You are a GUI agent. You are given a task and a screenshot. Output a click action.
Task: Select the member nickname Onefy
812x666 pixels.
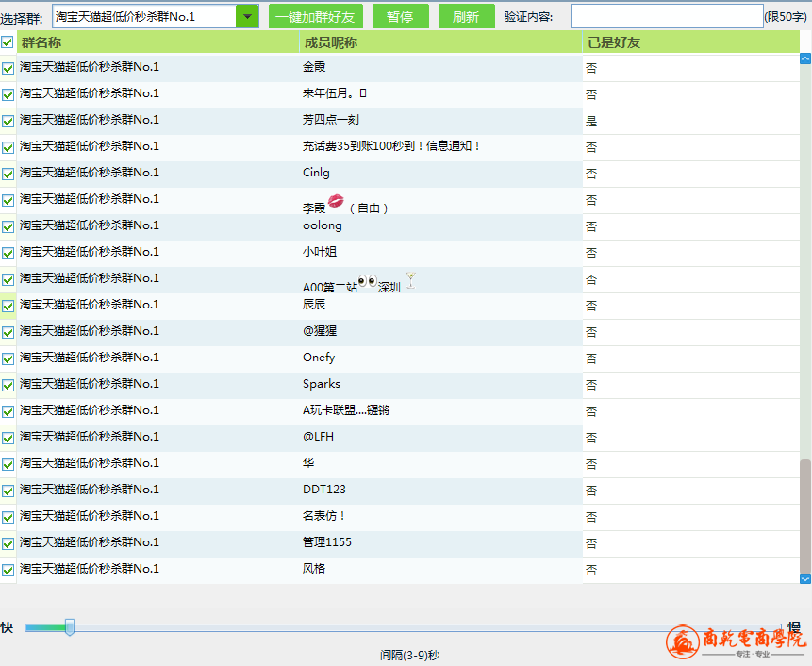click(x=319, y=358)
